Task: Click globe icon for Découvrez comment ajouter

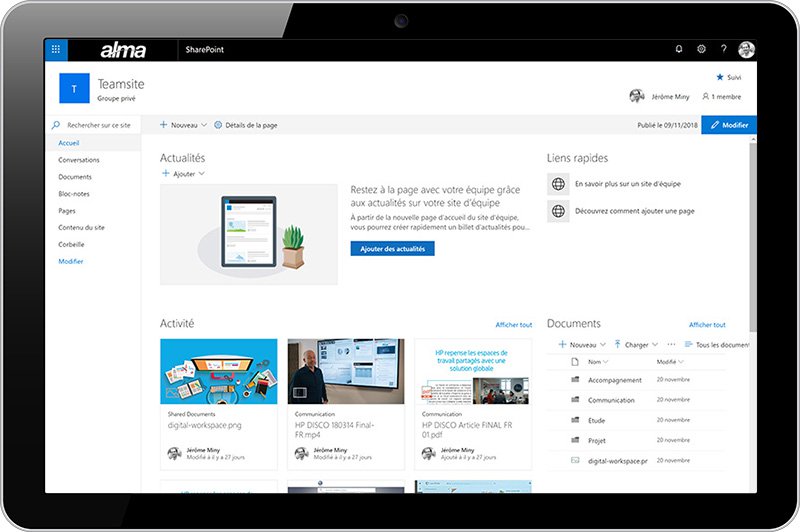Action: click(558, 211)
